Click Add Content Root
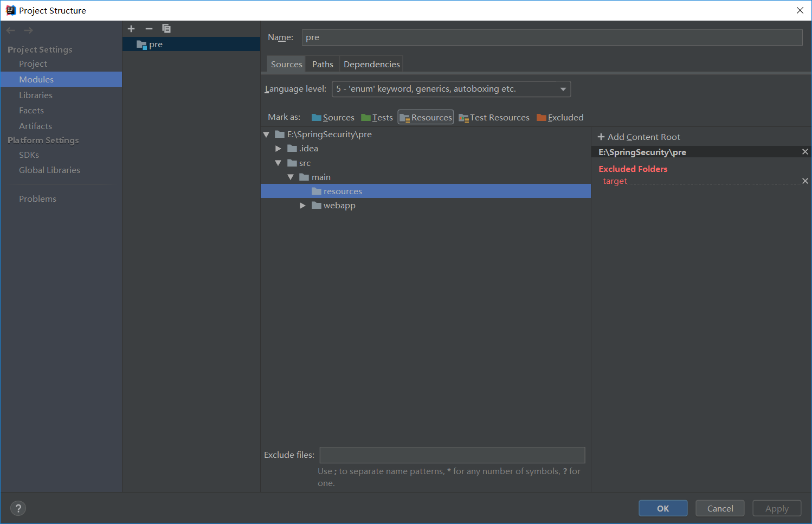Image resolution: width=812 pixels, height=524 pixels. pos(639,137)
